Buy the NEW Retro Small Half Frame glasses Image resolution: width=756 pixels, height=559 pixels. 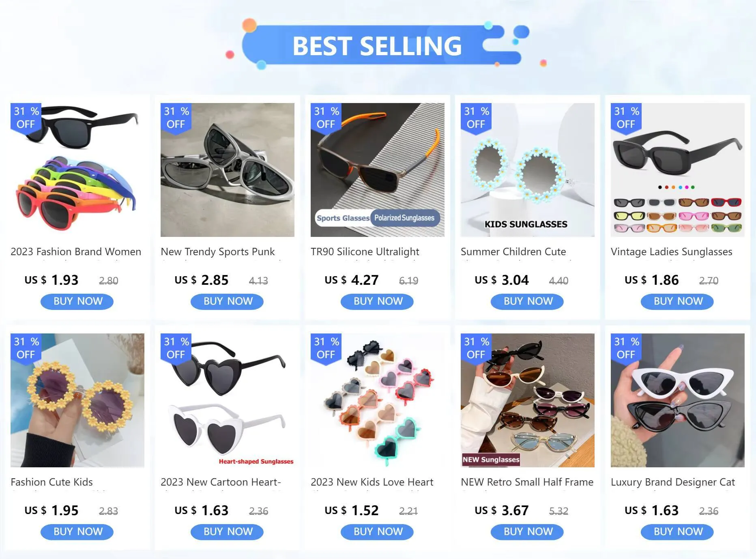pyautogui.click(x=527, y=532)
